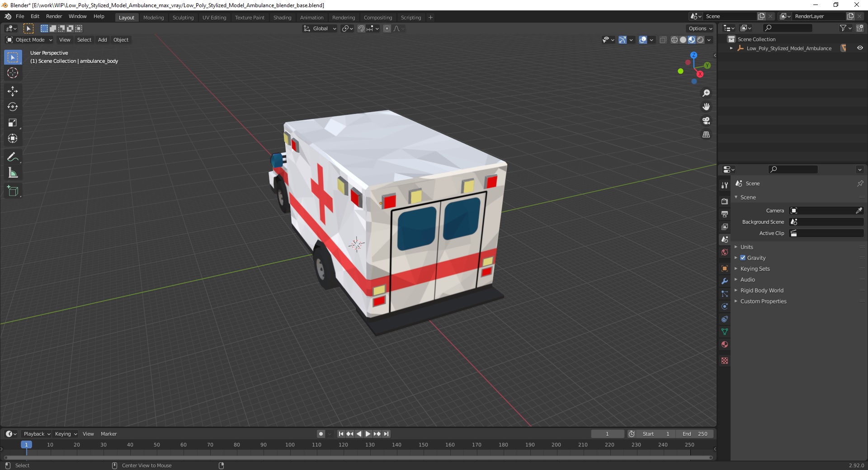The image size is (868, 470).
Task: Switch to Shading workspace tab
Action: (282, 18)
